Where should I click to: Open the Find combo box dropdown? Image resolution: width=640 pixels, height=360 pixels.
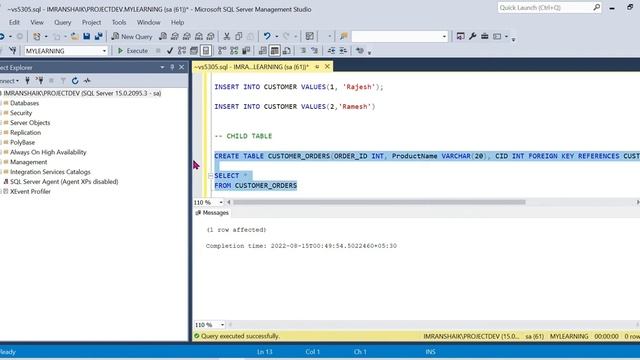click(444, 36)
